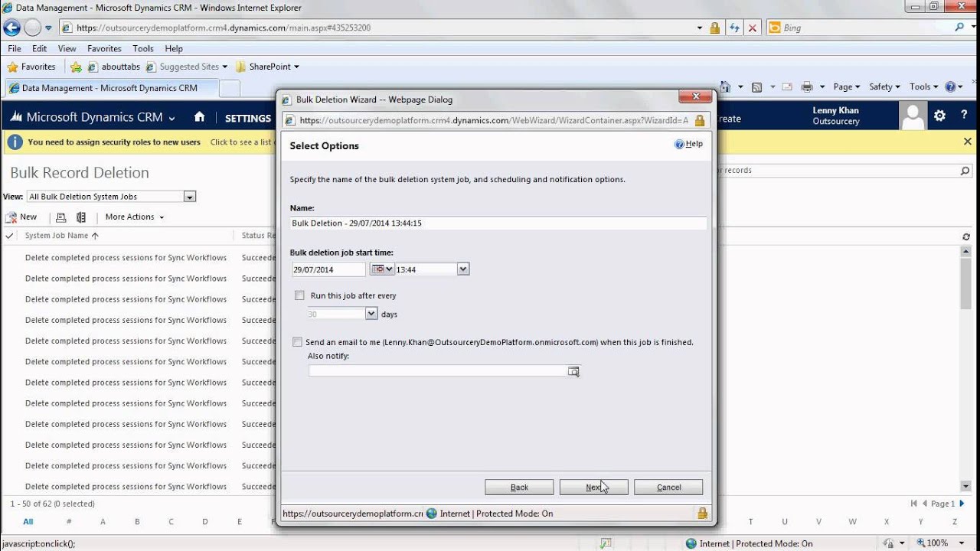This screenshot has width=980, height=551.
Task: Go to the CRM Home icon
Action: click(200, 117)
